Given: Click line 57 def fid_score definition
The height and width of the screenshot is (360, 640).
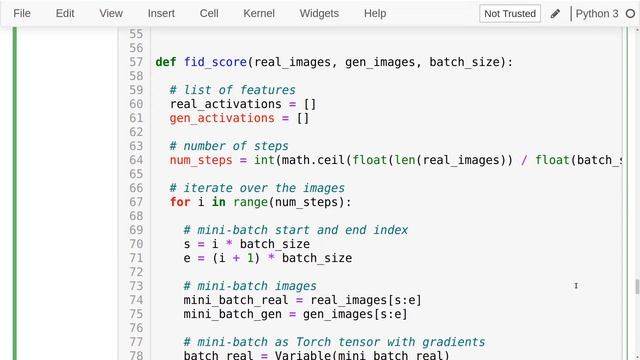Looking at the screenshot, I should coord(334,62).
